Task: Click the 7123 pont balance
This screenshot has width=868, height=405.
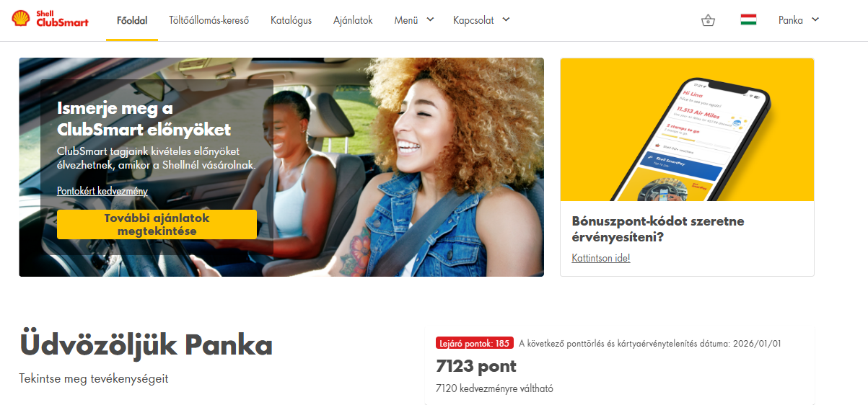Action: point(476,366)
